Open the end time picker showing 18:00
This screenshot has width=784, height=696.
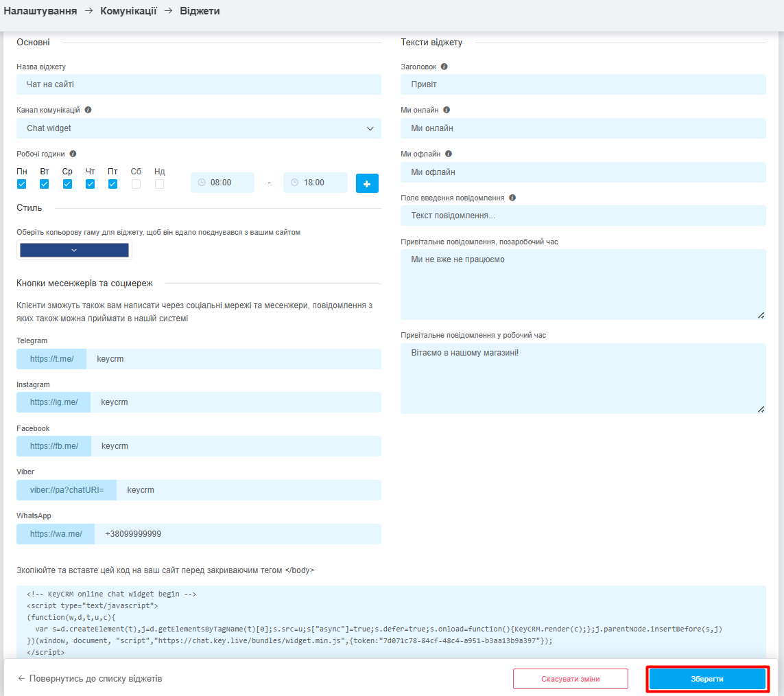tap(316, 183)
